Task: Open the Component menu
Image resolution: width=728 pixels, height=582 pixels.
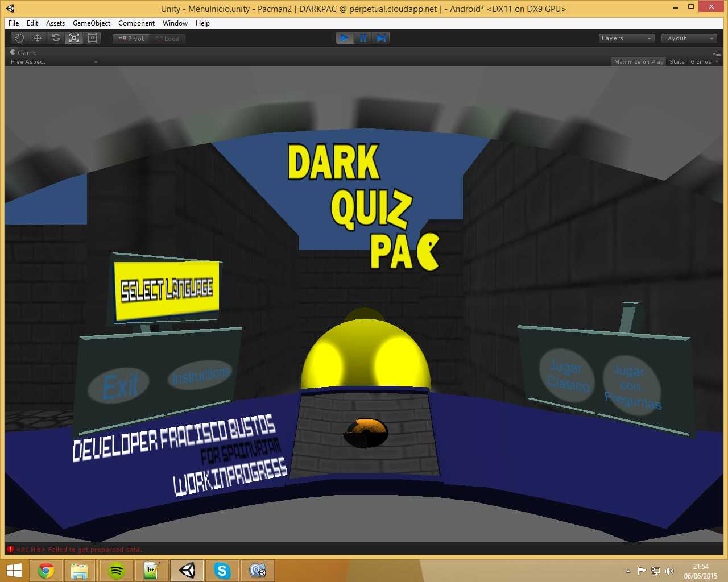Action: click(x=136, y=23)
